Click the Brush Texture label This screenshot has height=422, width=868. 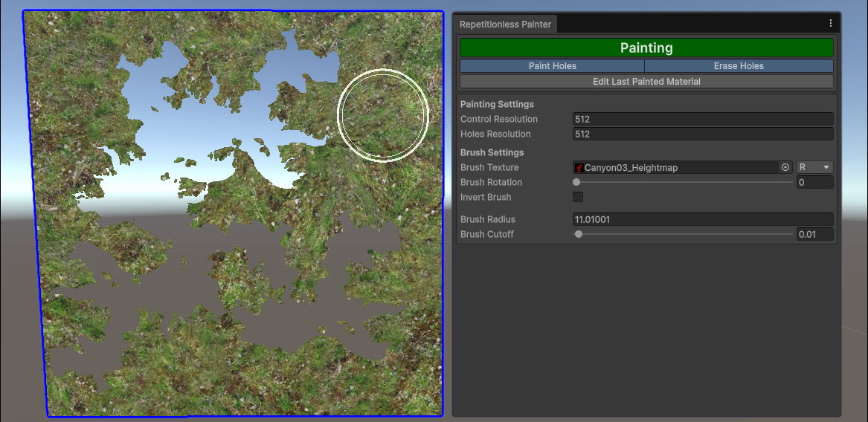[489, 168]
